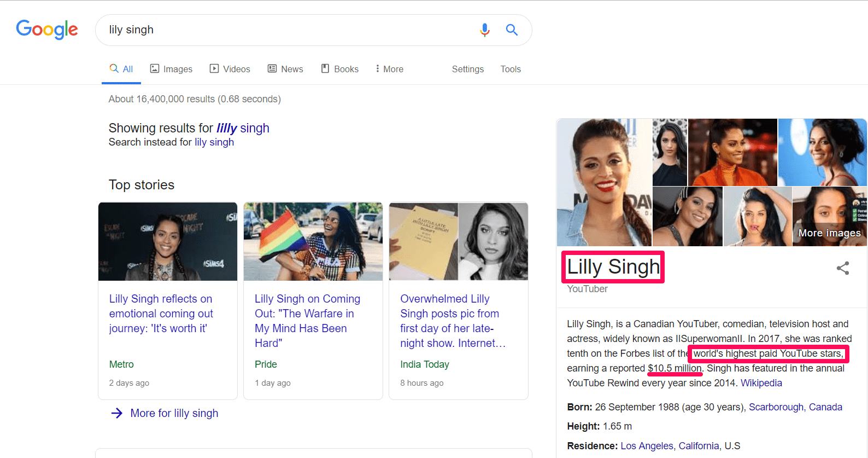Click inside the search box with lily singh
This screenshot has height=458, width=868.
point(284,30)
